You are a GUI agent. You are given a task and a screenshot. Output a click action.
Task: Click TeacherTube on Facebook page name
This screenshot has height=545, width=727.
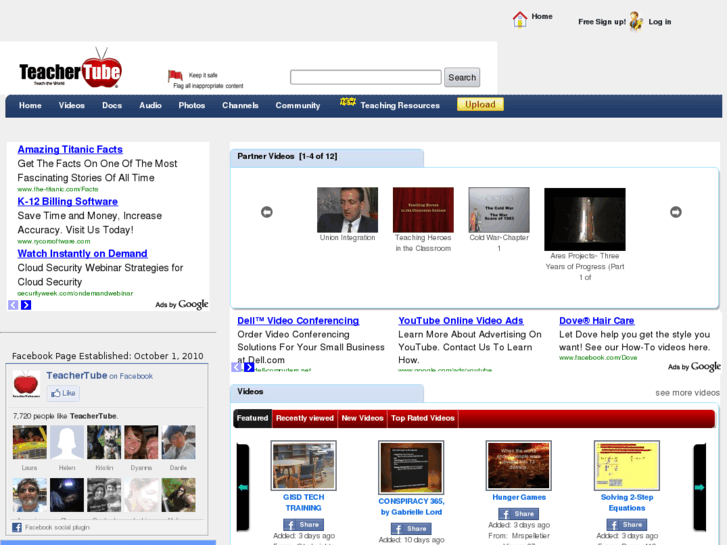pos(99,376)
